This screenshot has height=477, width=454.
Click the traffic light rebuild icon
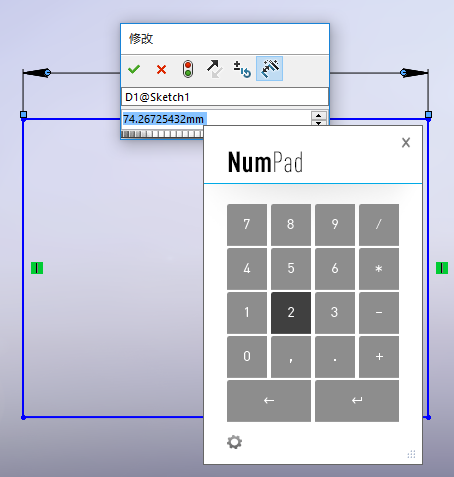[188, 69]
